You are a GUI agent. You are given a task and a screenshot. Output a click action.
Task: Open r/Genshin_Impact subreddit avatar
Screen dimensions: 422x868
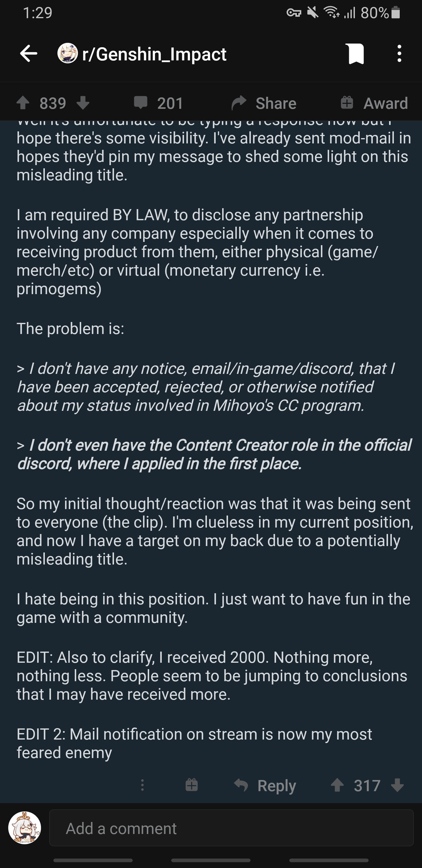67,53
